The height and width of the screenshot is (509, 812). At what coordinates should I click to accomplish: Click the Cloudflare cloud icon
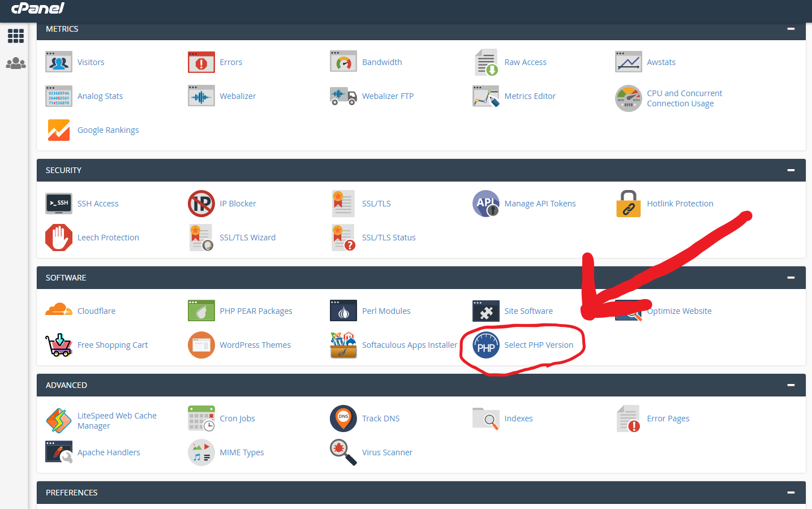tap(59, 310)
